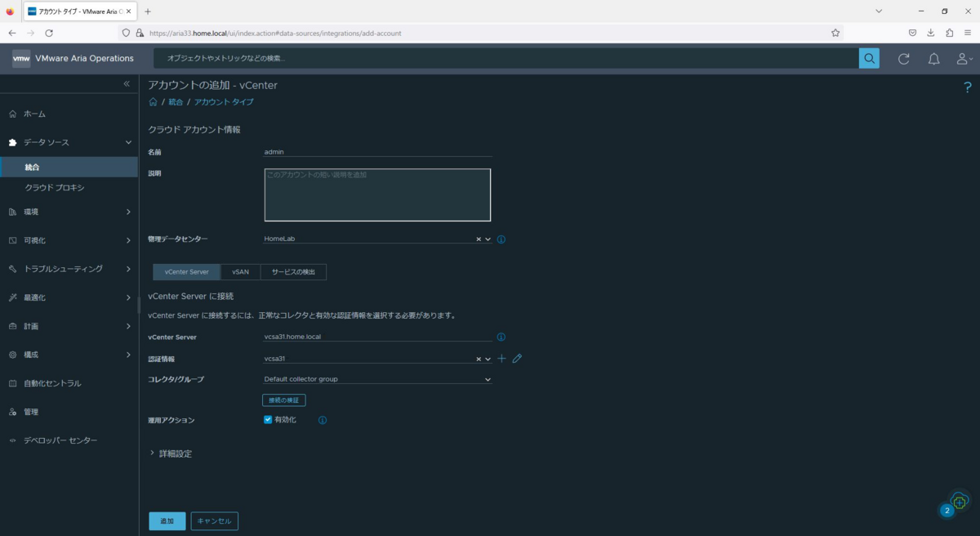Click the キャンセル button
This screenshot has height=536, width=980.
215,521
